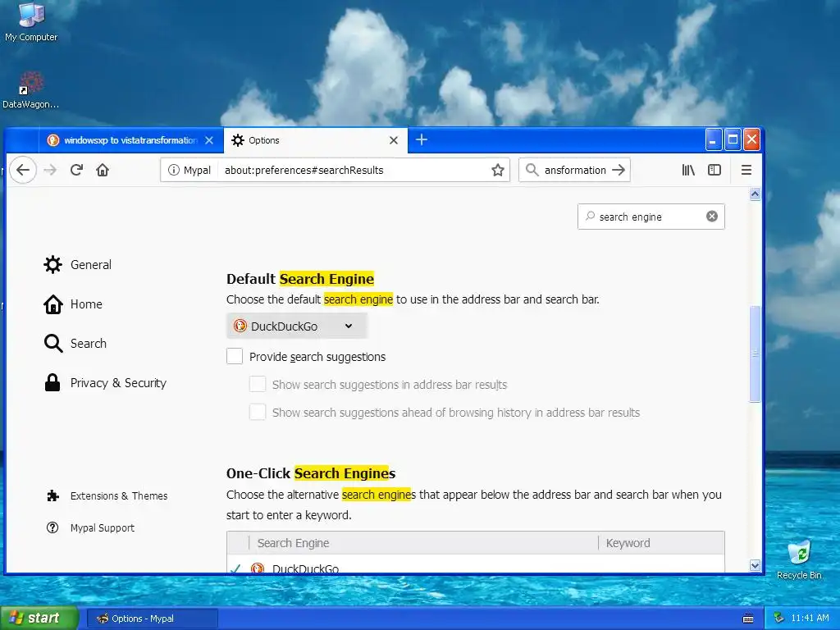Clear the search engine preferences query

pos(712,217)
